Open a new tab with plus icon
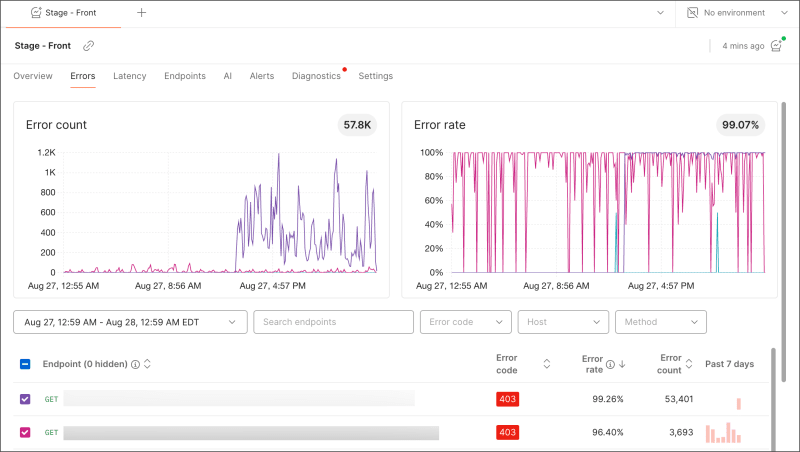 tap(141, 13)
